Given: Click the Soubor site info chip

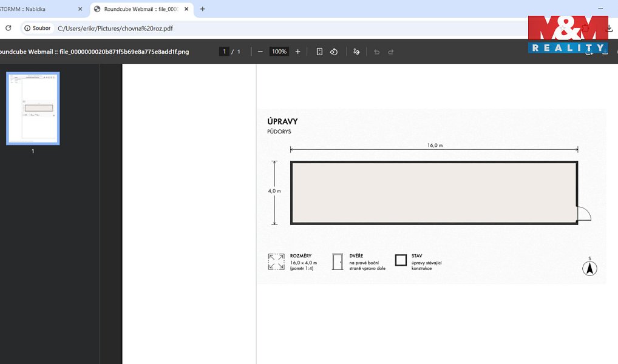Looking at the screenshot, I should 38,28.
